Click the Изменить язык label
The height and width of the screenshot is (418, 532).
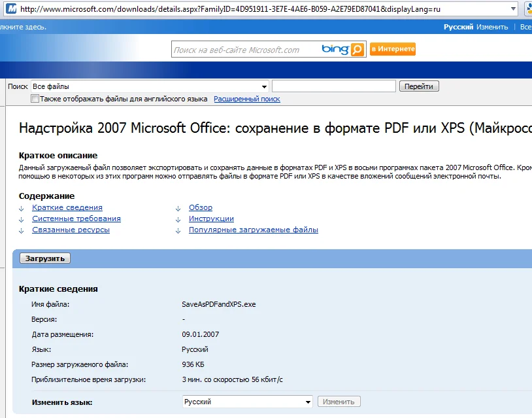click(x=62, y=402)
